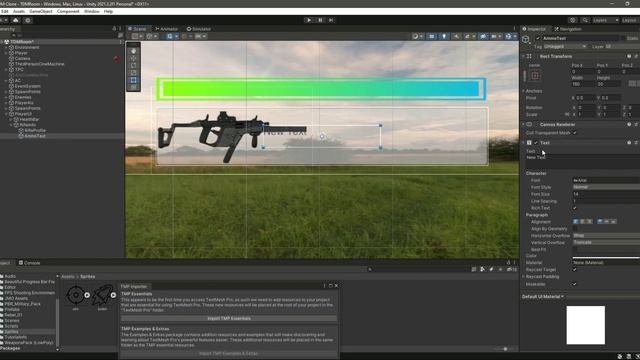
Task: Click the anchor presets square in Rect Transform
Action: [535, 76]
